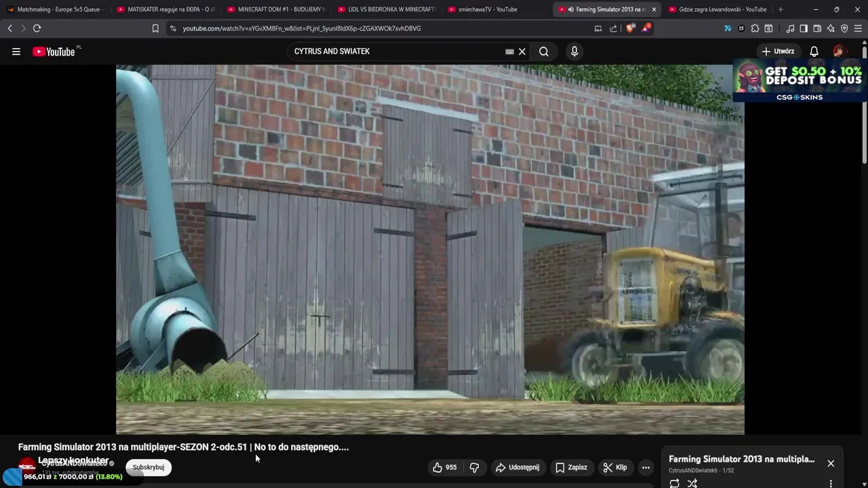
Task: Toggle playlist loop
Action: [x=674, y=483]
